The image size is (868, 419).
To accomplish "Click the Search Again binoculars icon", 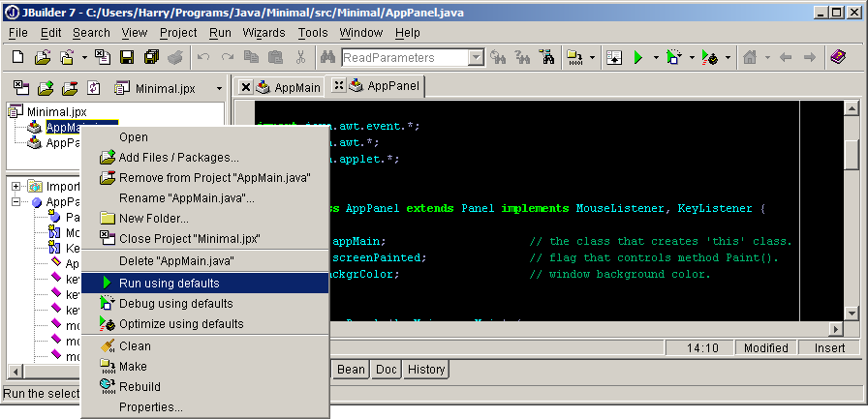I will [498, 57].
